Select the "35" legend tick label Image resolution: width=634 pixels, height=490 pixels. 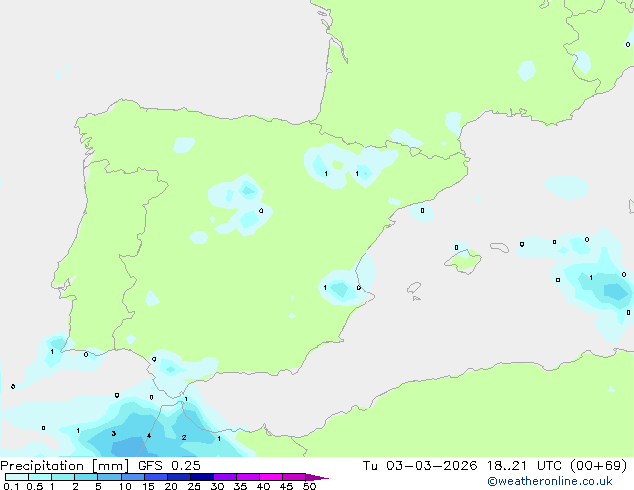tap(240, 486)
